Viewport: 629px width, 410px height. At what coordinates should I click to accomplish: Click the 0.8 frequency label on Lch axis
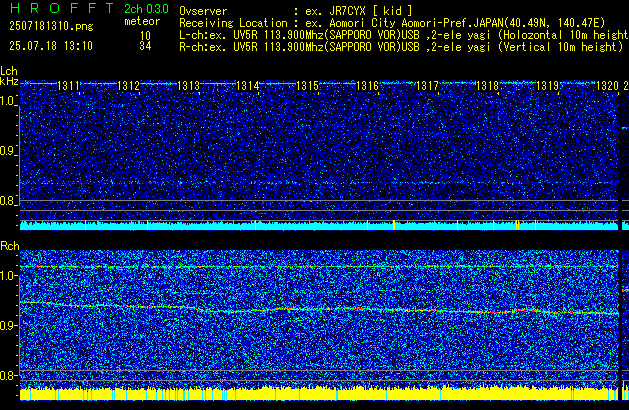tap(8, 201)
